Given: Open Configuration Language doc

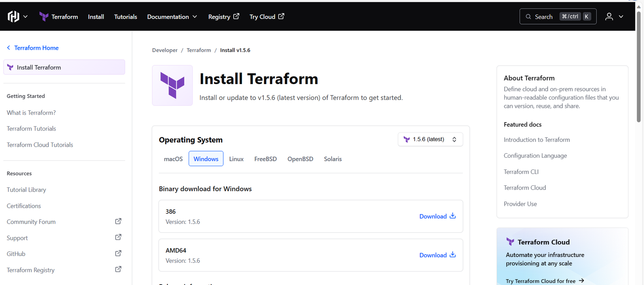Looking at the screenshot, I should 535,156.
